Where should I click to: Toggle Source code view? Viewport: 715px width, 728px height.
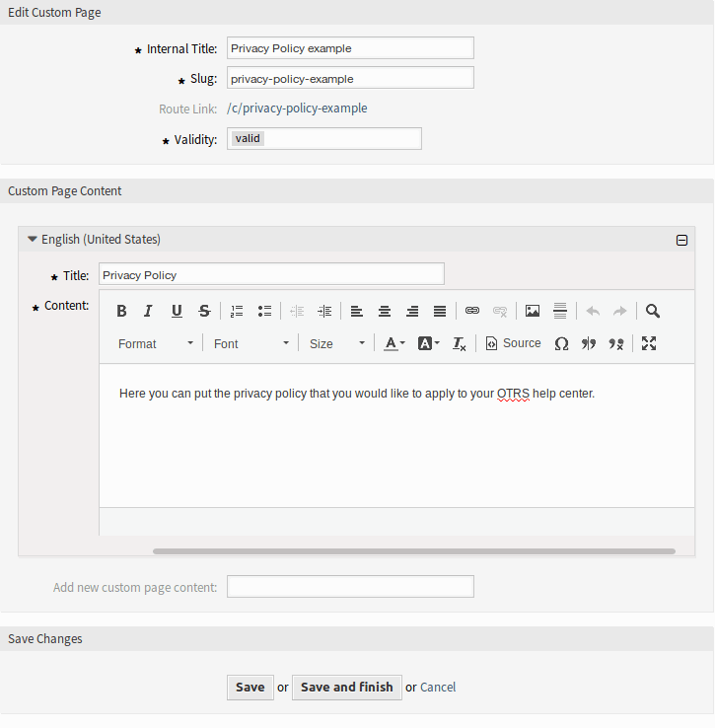point(513,343)
